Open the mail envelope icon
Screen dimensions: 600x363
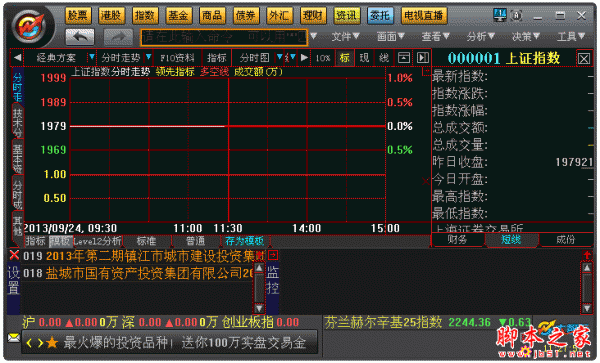click(x=14, y=338)
